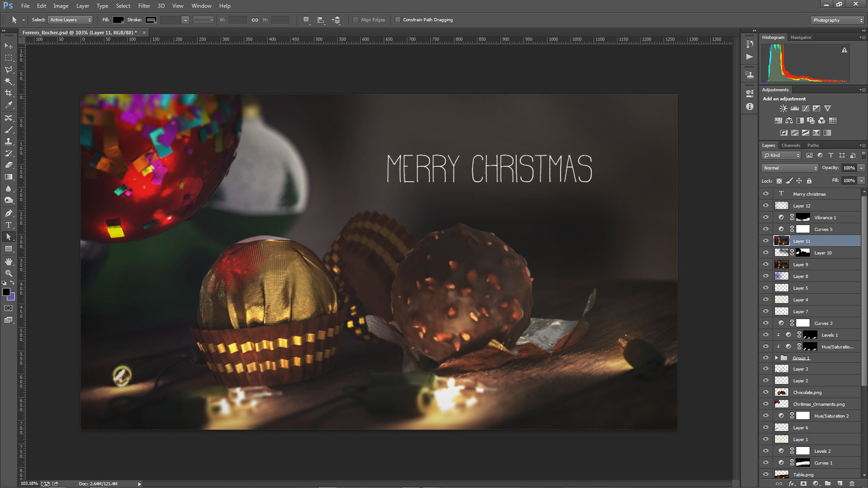Add a Photo Filter adjustment
Viewport: 868px width, 488px height.
[811, 120]
